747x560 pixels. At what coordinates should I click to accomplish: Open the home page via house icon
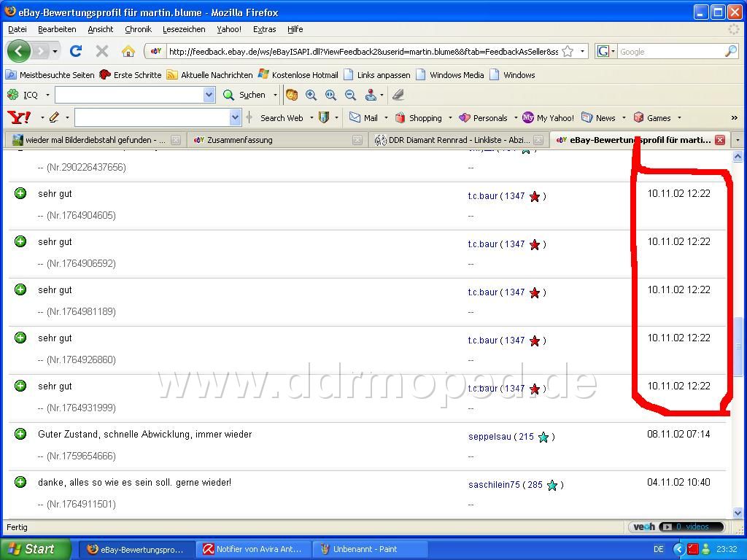[128, 51]
